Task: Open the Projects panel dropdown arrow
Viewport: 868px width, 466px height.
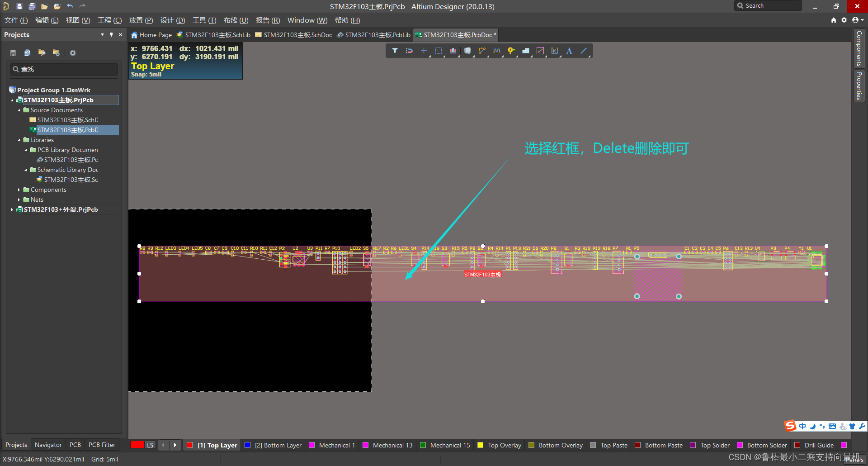Action: click(102, 34)
